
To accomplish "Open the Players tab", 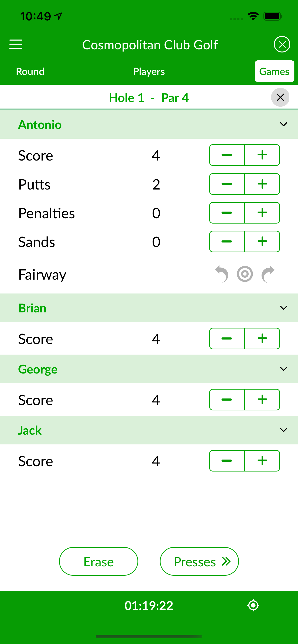I will 149,71.
